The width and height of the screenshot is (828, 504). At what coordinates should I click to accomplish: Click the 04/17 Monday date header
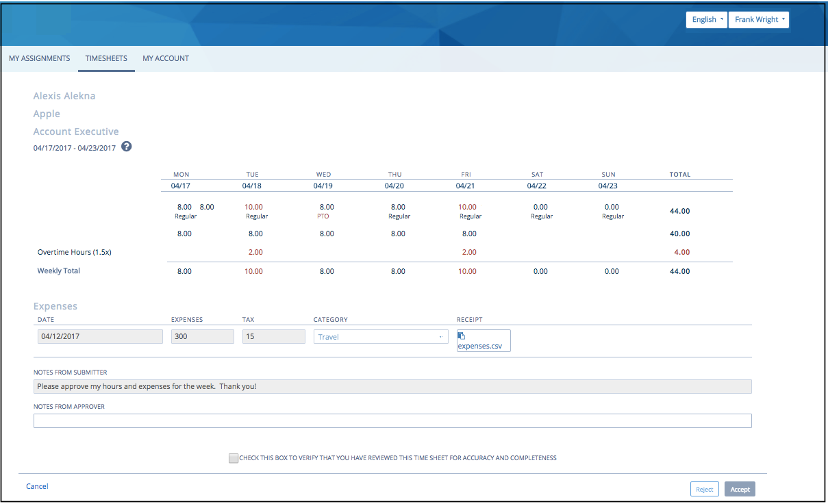181,186
